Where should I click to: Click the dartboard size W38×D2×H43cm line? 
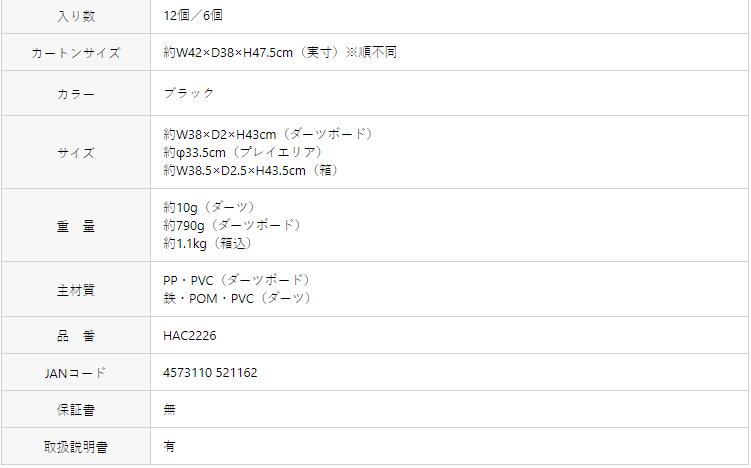pyautogui.click(x=268, y=134)
